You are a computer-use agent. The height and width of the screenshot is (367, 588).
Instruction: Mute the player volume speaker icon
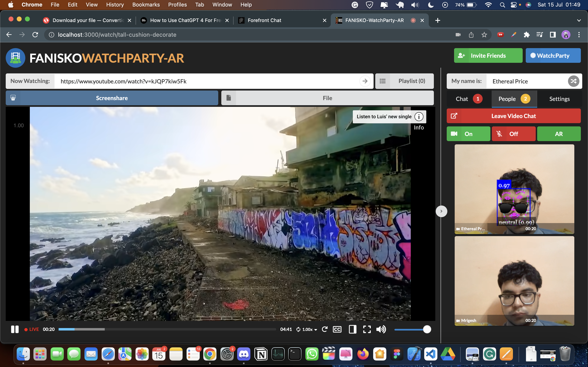(x=381, y=329)
